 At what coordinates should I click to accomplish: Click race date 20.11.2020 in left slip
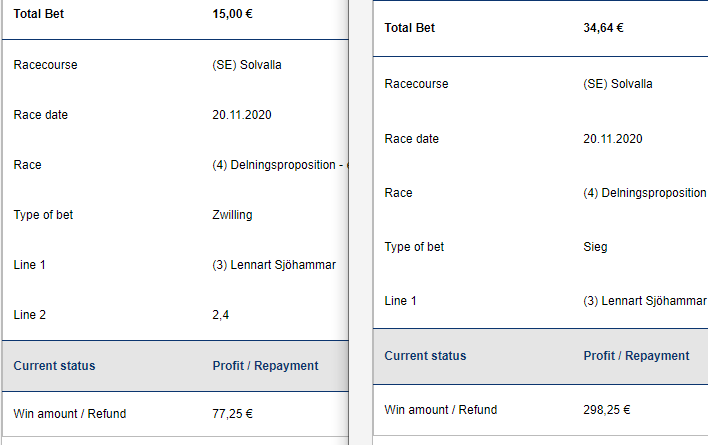coord(242,115)
